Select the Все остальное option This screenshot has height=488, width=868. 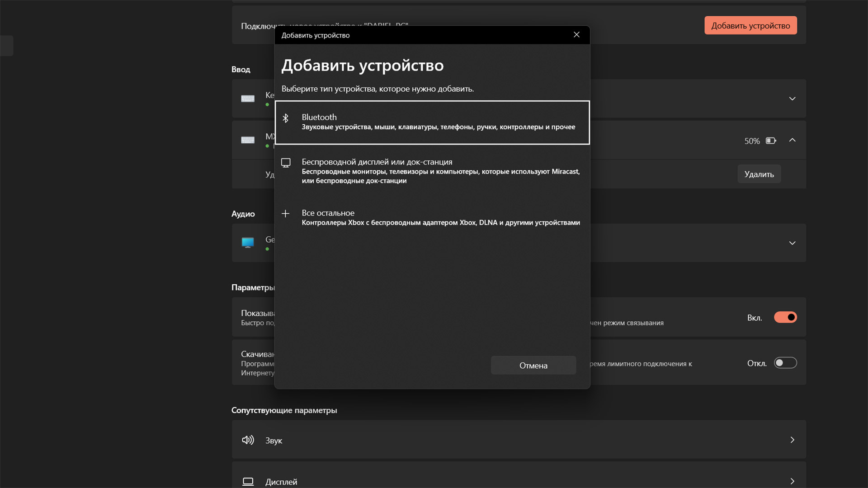[432, 217]
